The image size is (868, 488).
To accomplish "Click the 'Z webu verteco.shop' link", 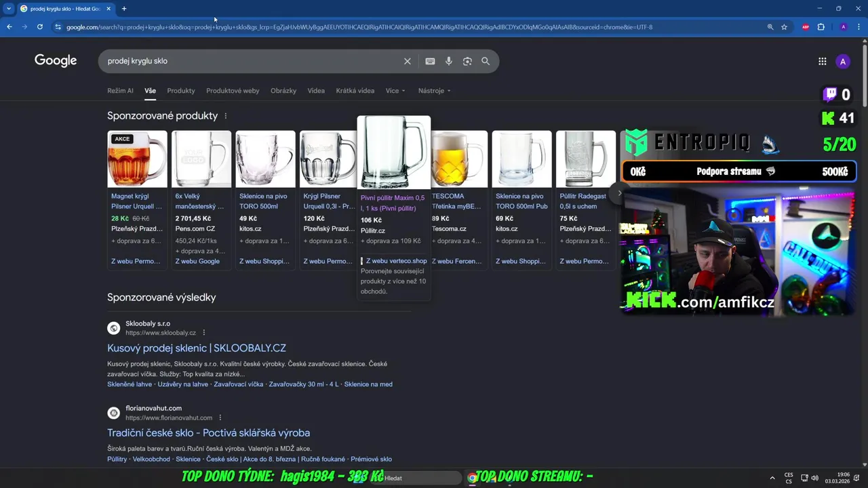I will pos(396,261).
